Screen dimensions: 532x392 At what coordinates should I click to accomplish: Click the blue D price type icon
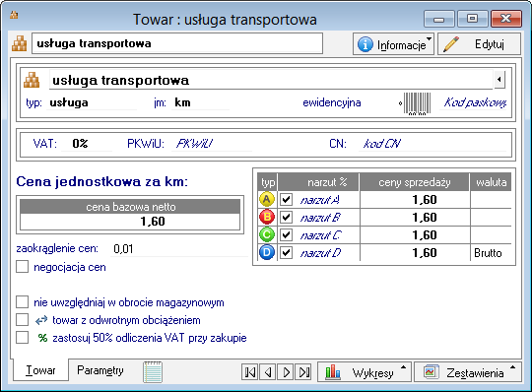pos(267,252)
